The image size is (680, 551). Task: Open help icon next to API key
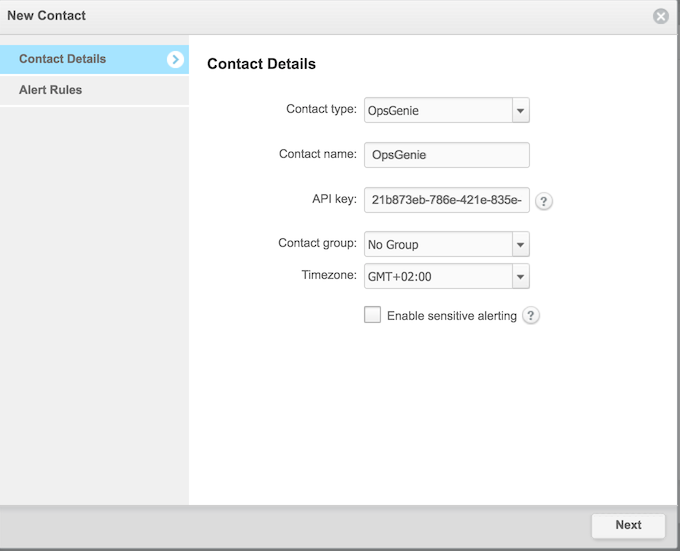pos(543,201)
